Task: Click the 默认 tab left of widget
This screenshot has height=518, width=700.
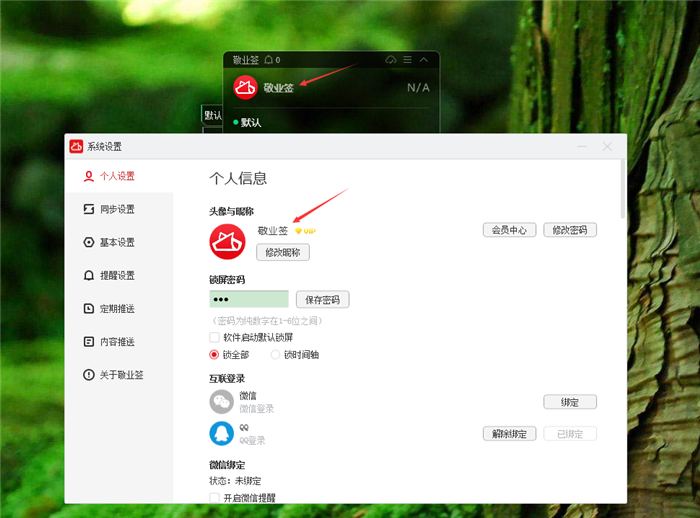Action: pos(212,115)
